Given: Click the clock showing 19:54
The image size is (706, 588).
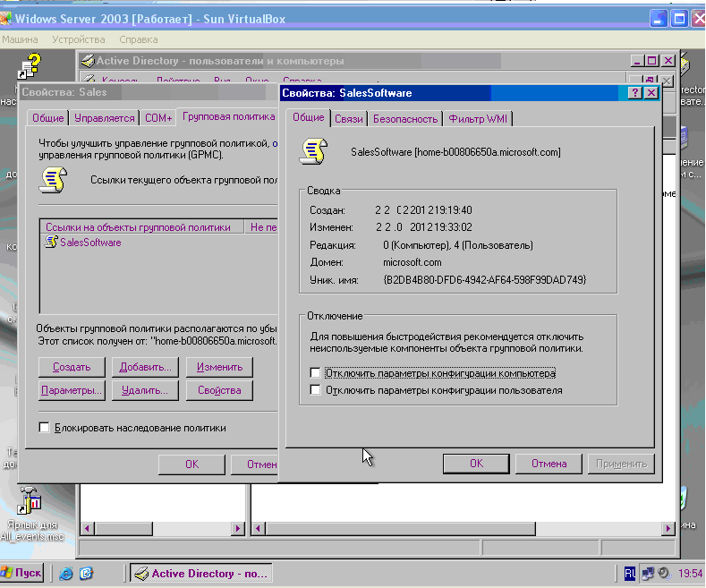Looking at the screenshot, I should tap(690, 574).
